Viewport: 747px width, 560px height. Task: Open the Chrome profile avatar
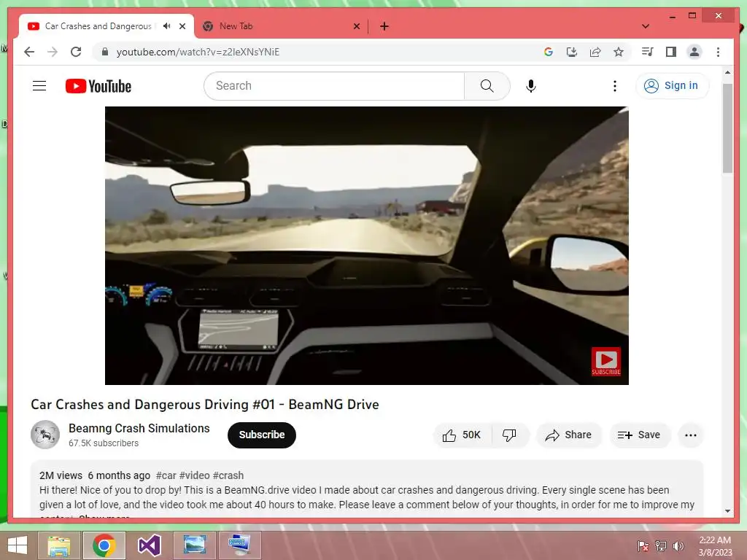(694, 52)
